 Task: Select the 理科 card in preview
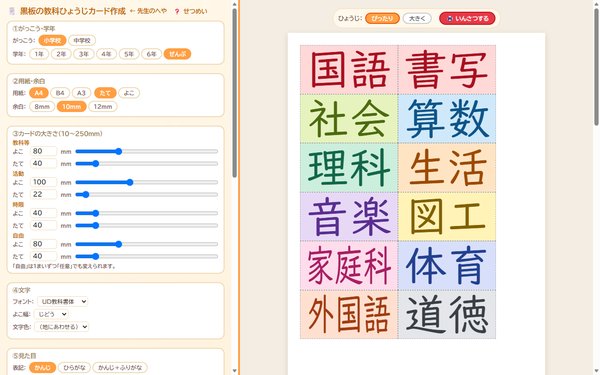pyautogui.click(x=349, y=168)
